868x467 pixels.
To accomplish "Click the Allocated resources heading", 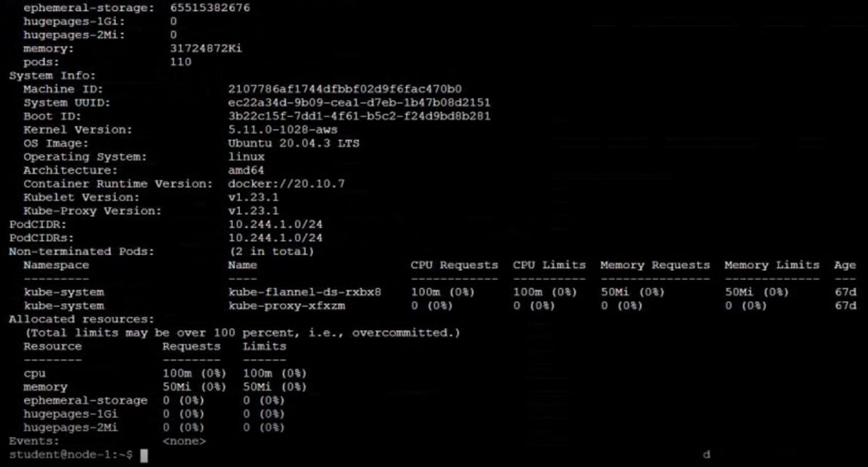I will click(x=82, y=319).
